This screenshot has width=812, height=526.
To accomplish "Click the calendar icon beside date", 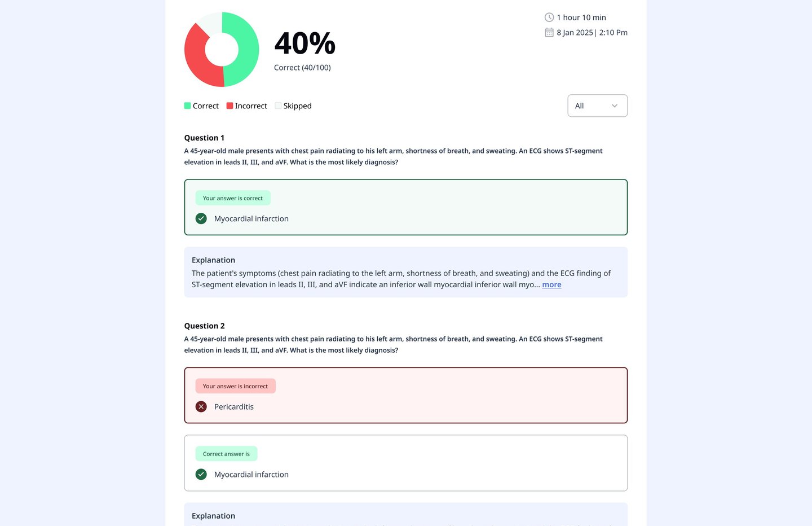I will pos(549,33).
